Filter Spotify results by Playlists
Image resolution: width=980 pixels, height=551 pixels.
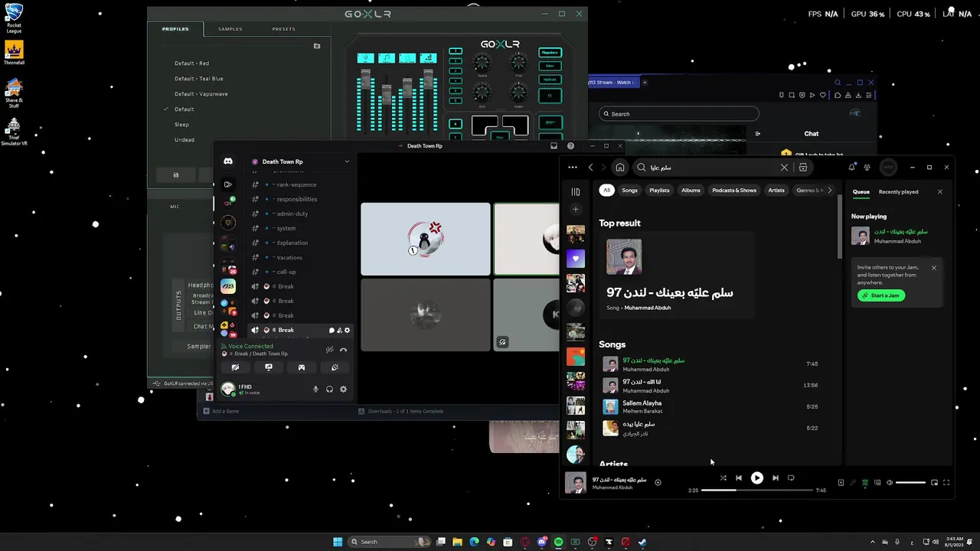659,191
